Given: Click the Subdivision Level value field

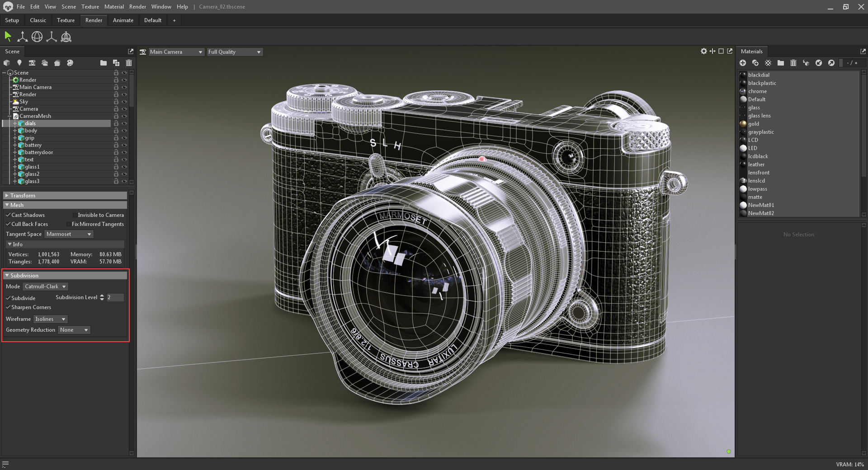Looking at the screenshot, I should (x=115, y=297).
